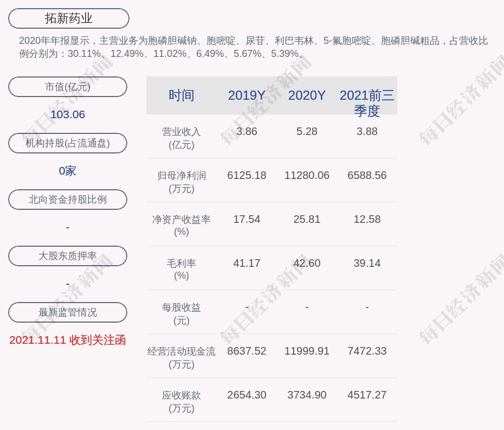The width and height of the screenshot is (504, 430).
Task: Select the 最新监管情况 label pill
Action: (68, 312)
